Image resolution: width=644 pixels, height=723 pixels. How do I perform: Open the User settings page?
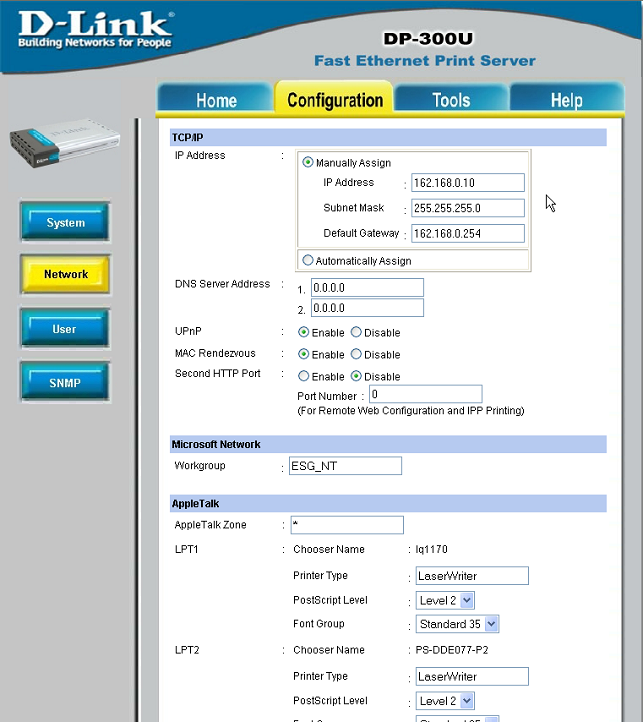coord(65,329)
